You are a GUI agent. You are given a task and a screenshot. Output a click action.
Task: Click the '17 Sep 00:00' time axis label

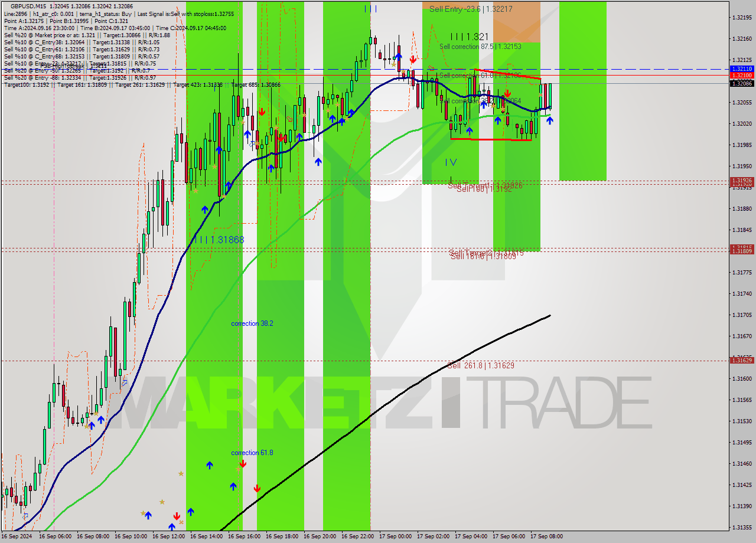(x=395, y=537)
